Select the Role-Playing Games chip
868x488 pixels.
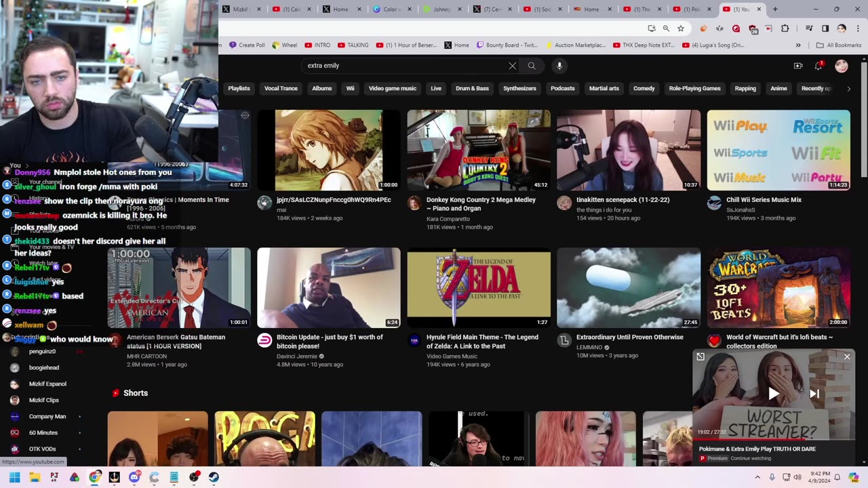(x=694, y=89)
